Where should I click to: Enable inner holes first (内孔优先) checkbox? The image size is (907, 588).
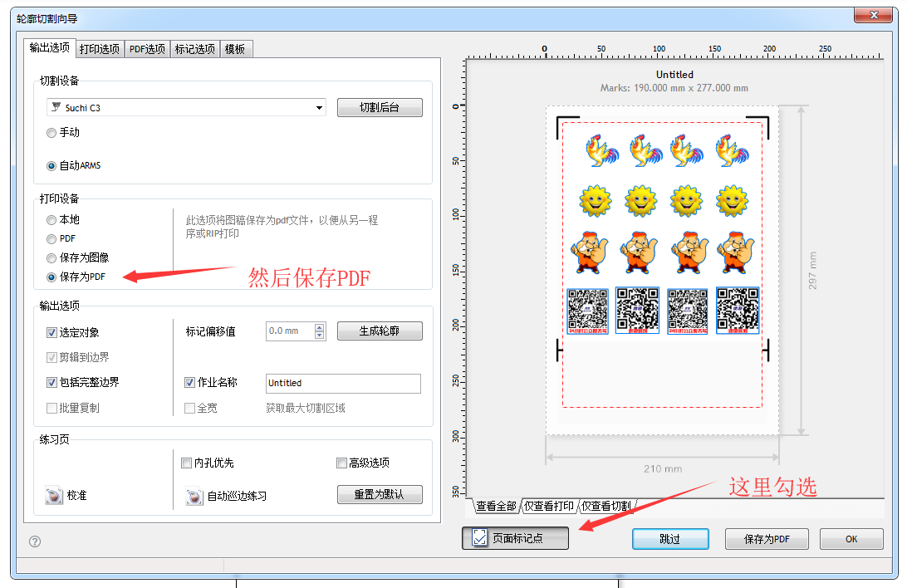pos(186,463)
